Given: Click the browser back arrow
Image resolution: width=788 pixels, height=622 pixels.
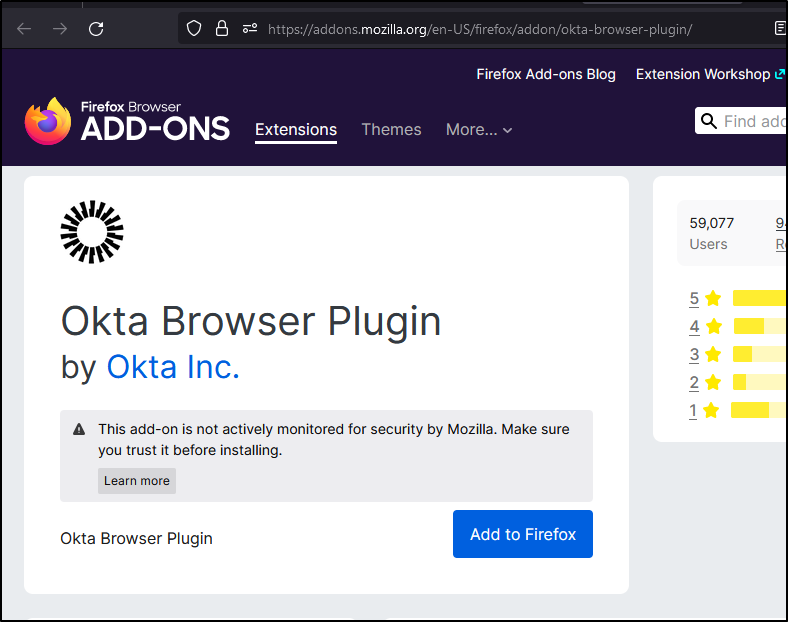Looking at the screenshot, I should 24,29.
